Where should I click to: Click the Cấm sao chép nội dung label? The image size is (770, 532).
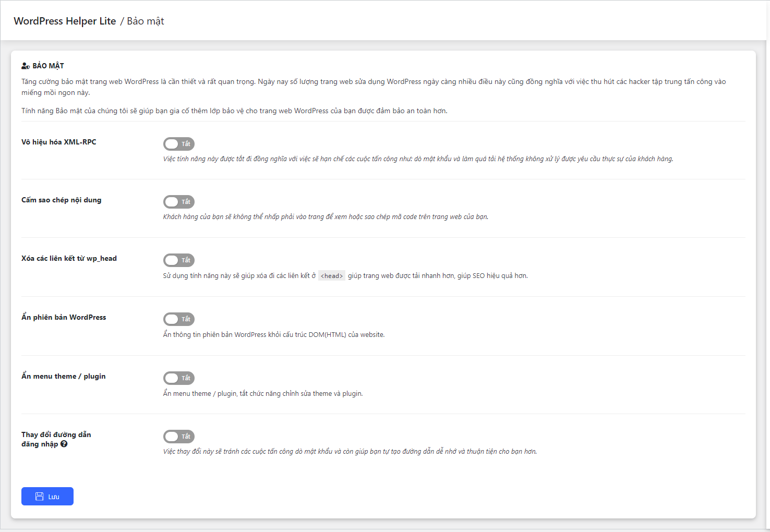click(62, 200)
